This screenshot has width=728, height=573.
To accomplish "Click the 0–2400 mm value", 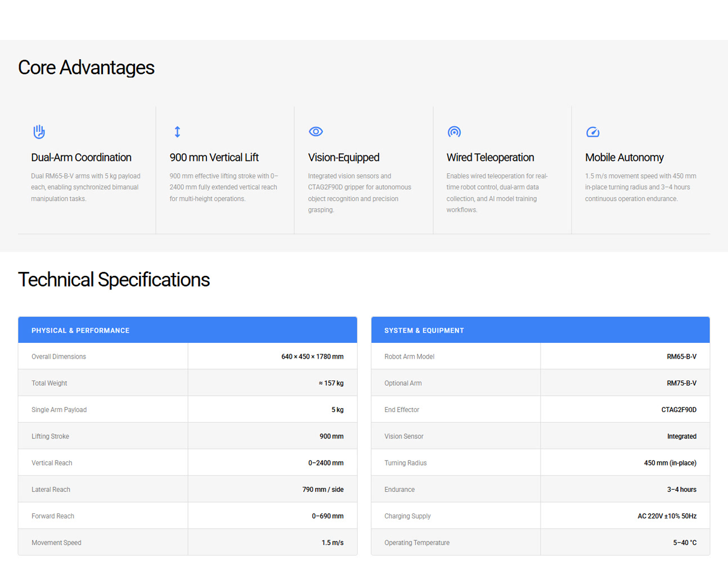I will pos(326,463).
